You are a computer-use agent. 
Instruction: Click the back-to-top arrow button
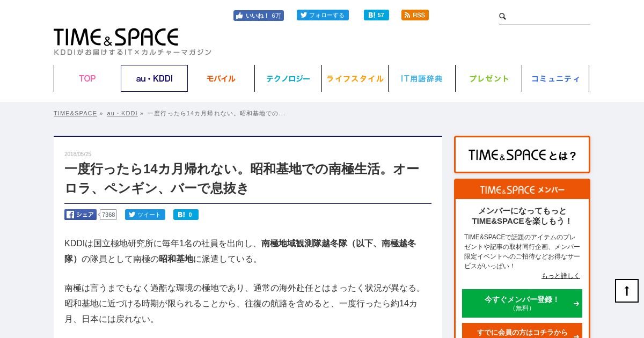point(627,291)
